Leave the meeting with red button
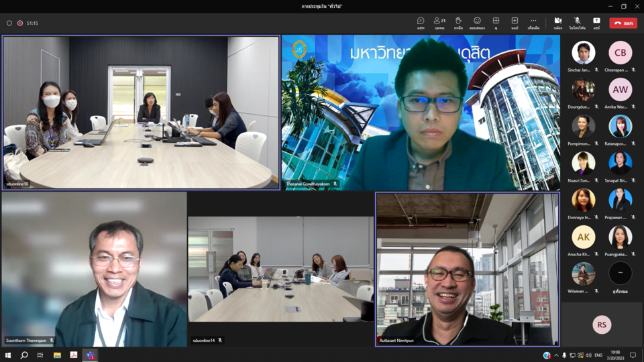This screenshot has width=644, height=362. click(x=623, y=23)
